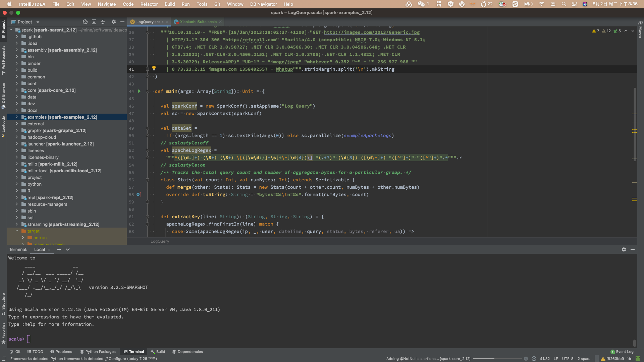Toggle fold marker at val dataSet line 49
Viewport: 644px width, 362px height.
click(147, 128)
